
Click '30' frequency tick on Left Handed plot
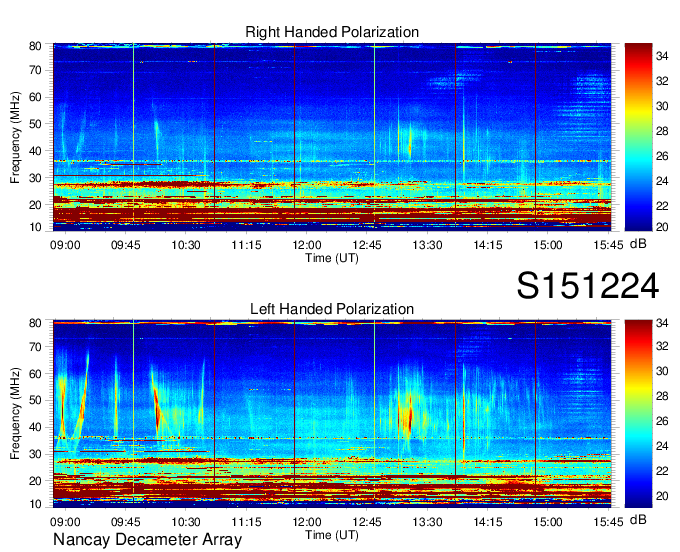35,454
